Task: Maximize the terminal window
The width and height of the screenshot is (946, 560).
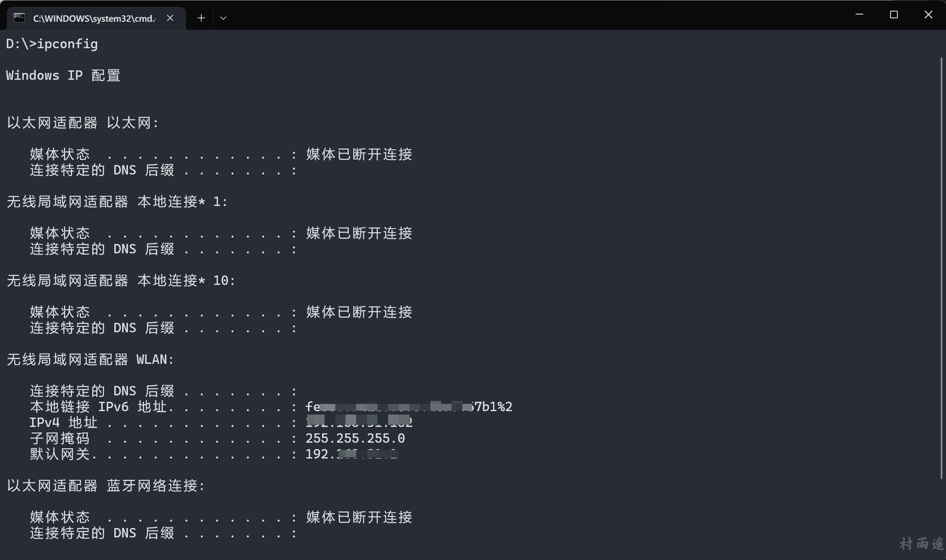Action: (x=894, y=15)
